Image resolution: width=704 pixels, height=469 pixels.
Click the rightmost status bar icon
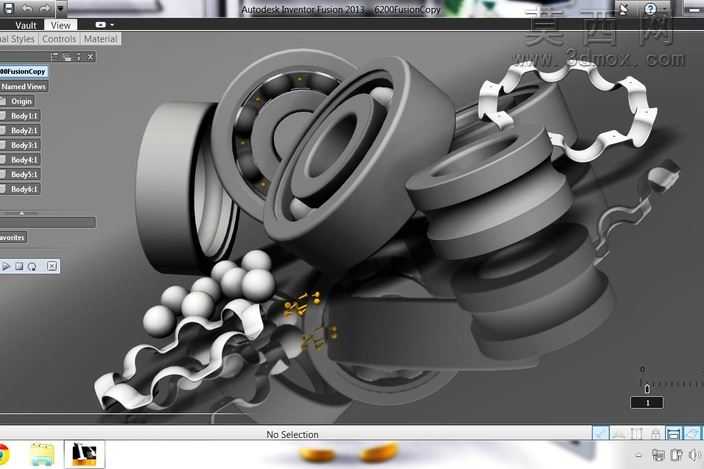point(692,434)
